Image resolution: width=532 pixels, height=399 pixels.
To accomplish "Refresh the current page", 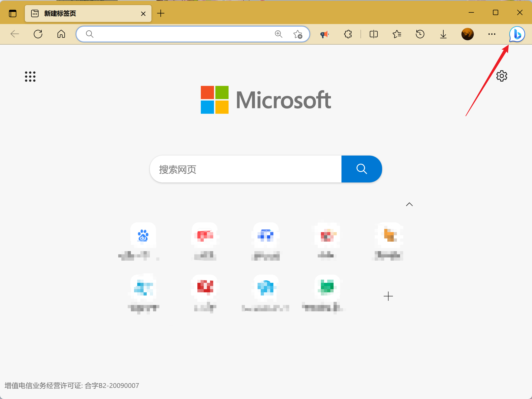I will [x=38, y=34].
